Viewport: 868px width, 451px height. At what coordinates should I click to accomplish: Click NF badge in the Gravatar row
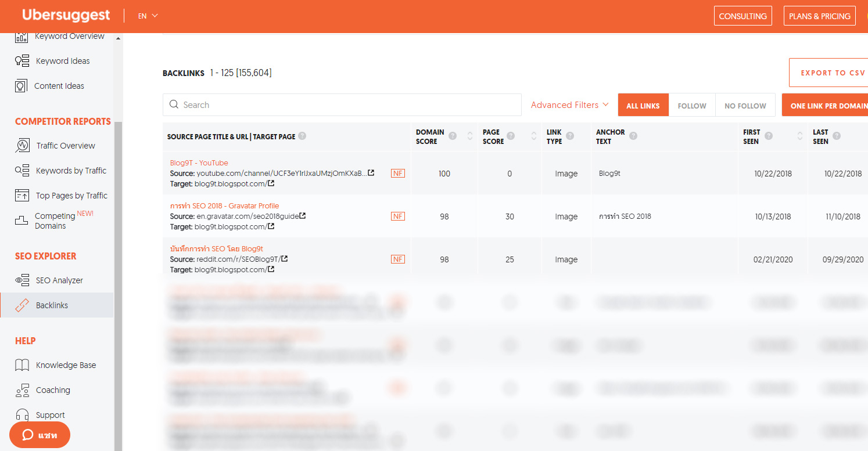coord(398,216)
